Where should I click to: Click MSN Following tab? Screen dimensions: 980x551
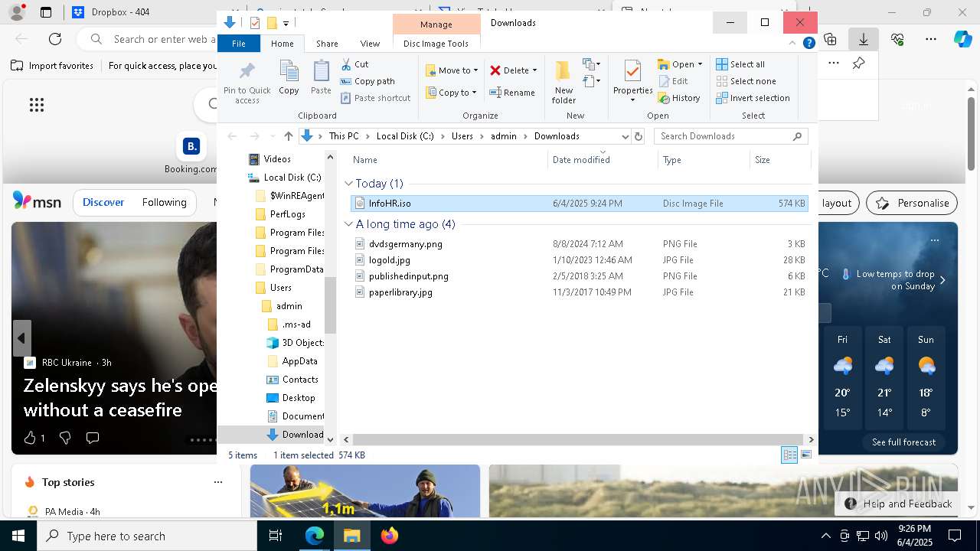point(164,203)
